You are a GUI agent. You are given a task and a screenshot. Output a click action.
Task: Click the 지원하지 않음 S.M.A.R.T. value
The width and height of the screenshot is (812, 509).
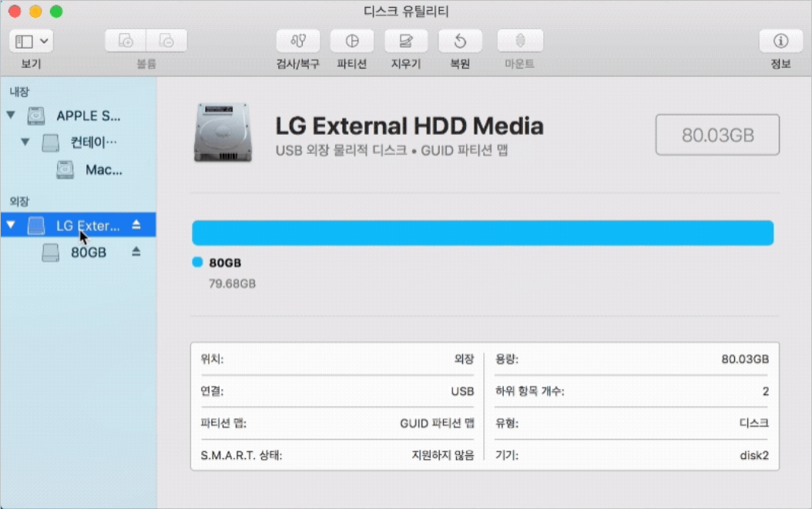click(443, 455)
